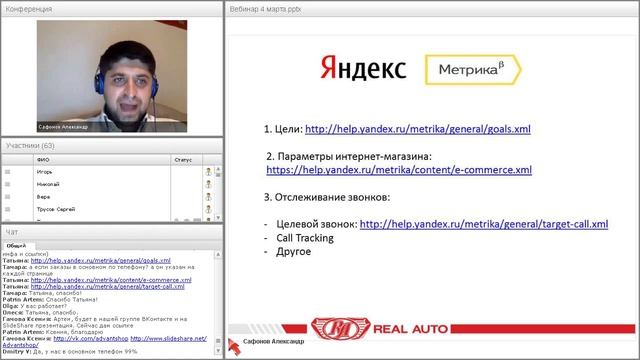Image resolution: width=640 pixels, height=360 pixels.
Task: Open the goals.xml link on the slide
Action: tap(418, 129)
